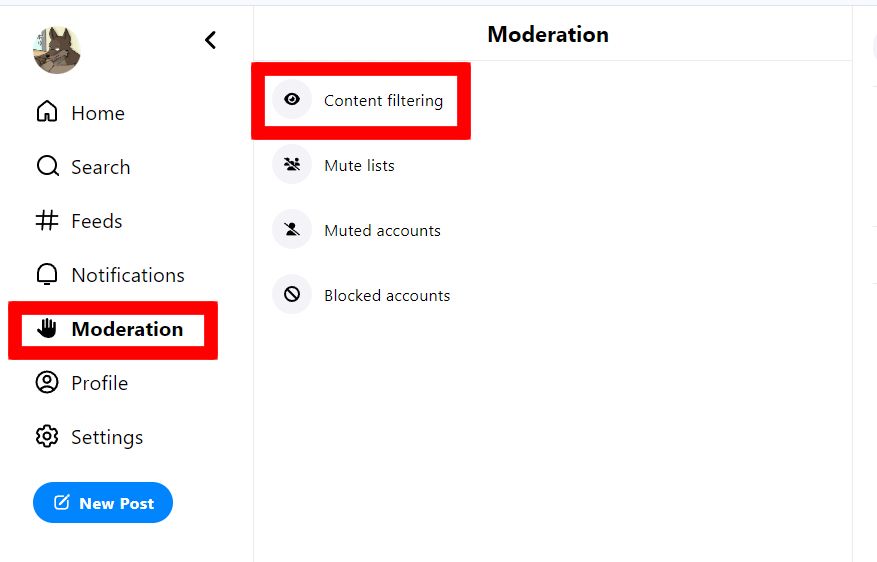Click the New Post button
877x562 pixels.
tap(103, 503)
